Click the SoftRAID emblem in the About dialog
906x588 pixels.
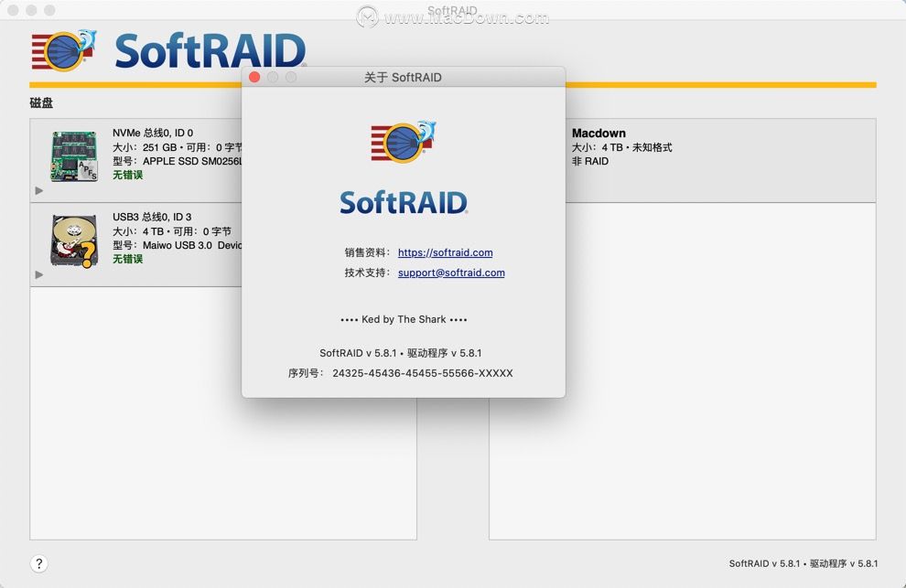click(x=404, y=142)
